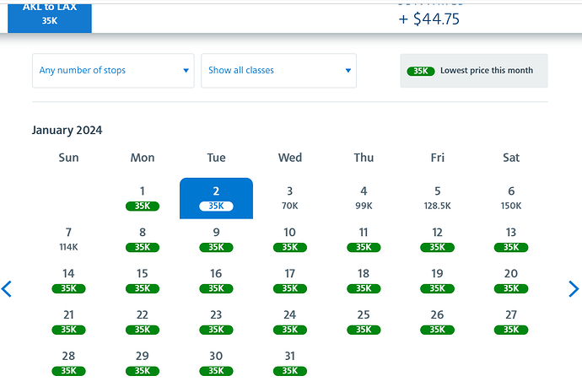Select Tuesday January 16 fare
Image resolution: width=582 pixels, height=392 pixels.
point(216,280)
